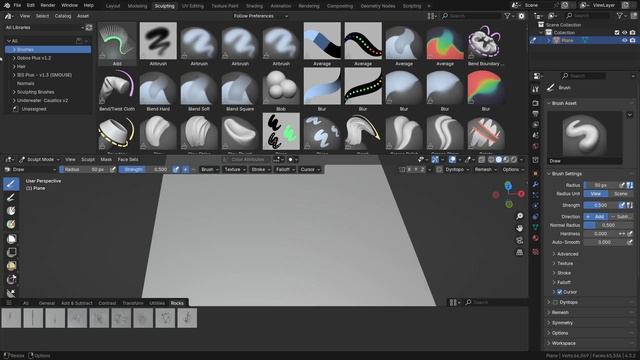Click the asset browser search field
This screenshot has width=640, height=360.
point(472,16)
